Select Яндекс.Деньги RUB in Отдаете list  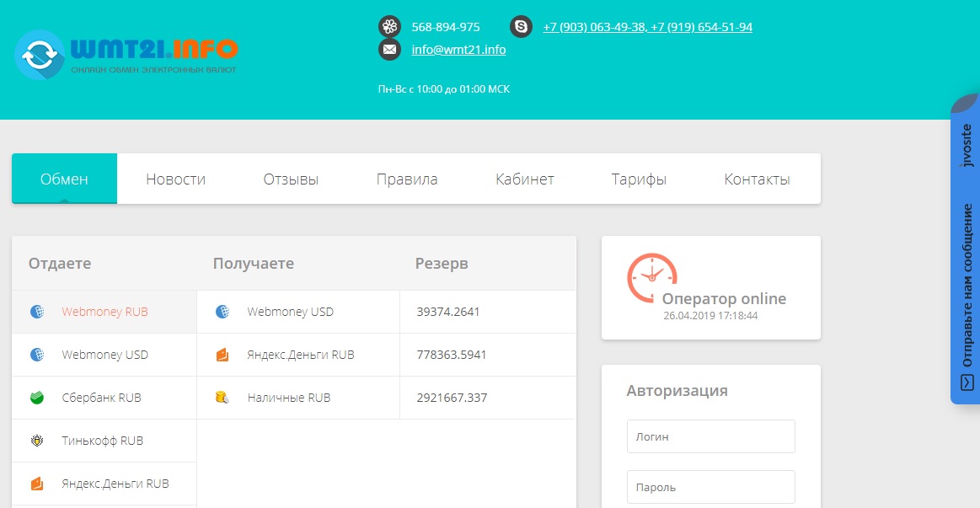pos(104,484)
